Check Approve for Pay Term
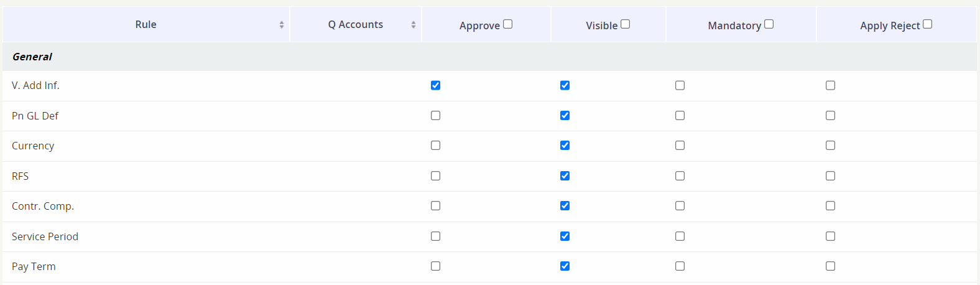Image resolution: width=980 pixels, height=285 pixels. click(x=435, y=266)
